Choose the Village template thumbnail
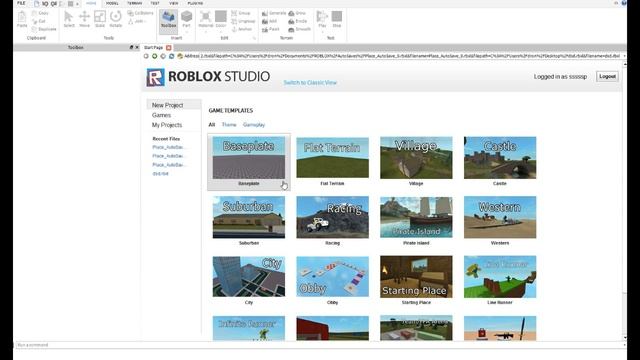 click(x=416, y=158)
